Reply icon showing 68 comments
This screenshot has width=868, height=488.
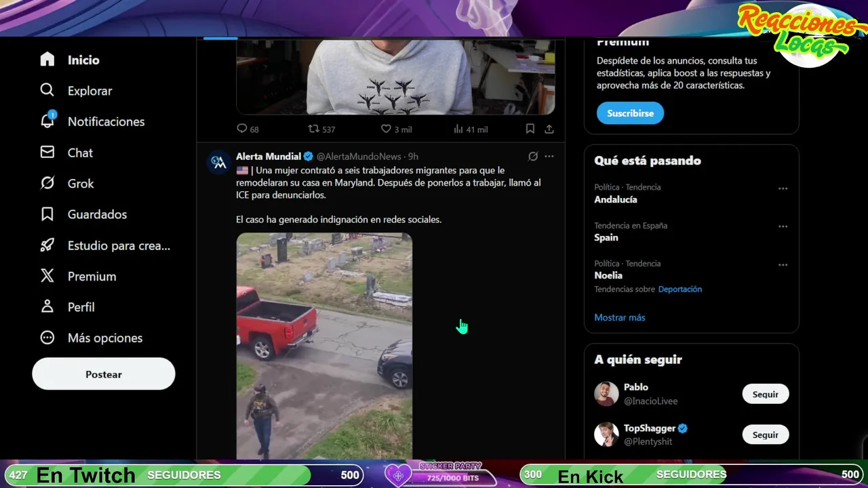click(x=242, y=129)
